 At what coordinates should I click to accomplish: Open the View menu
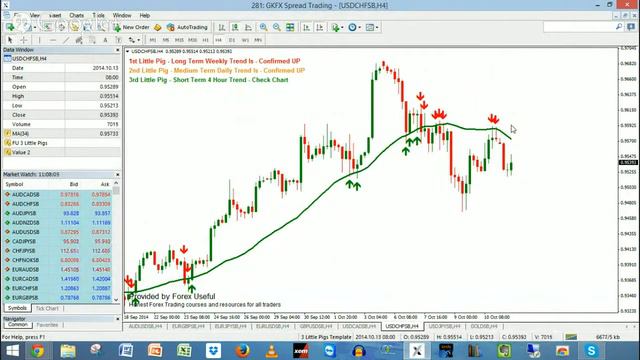click(35, 16)
